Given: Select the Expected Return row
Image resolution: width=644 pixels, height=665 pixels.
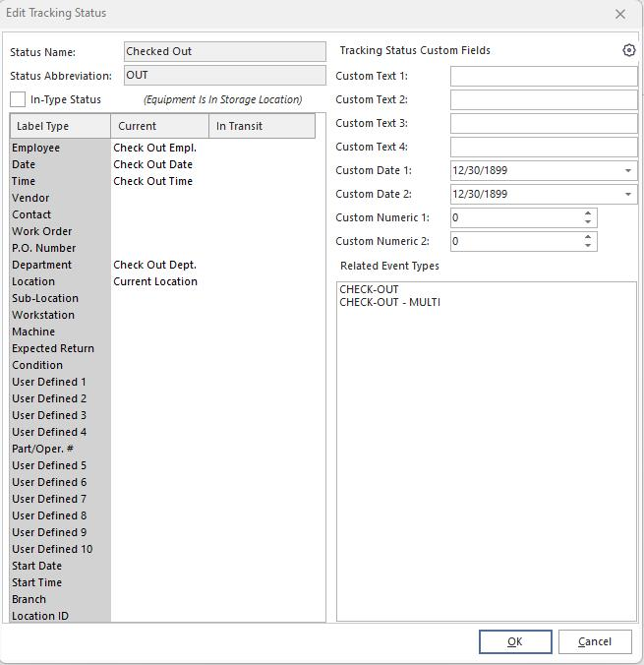Looking at the screenshot, I should coord(53,348).
